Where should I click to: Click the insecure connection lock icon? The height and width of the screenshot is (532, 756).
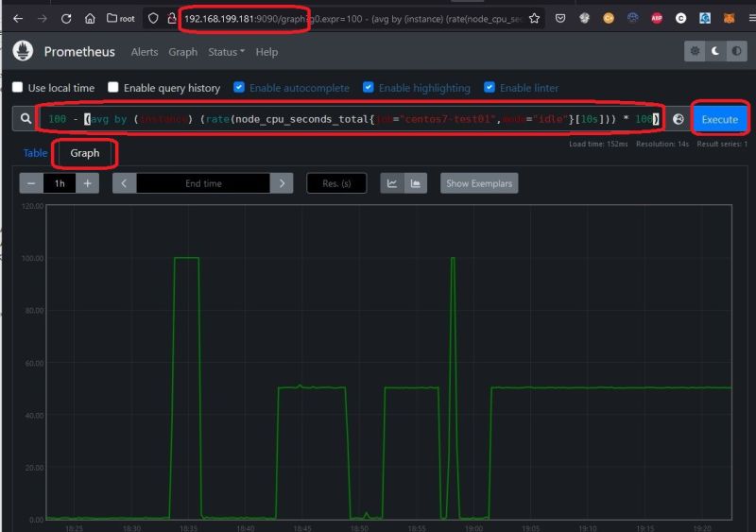tap(171, 18)
